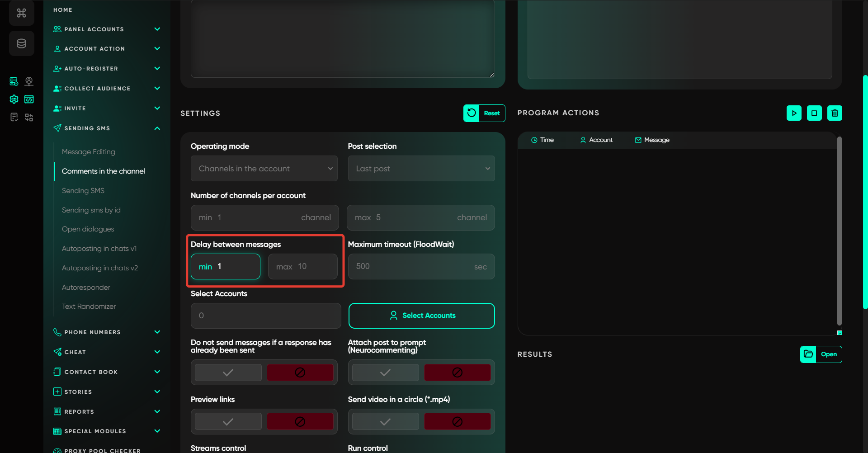Click the trash icon in Program Actions
Image resolution: width=868 pixels, height=453 pixels.
(x=835, y=113)
